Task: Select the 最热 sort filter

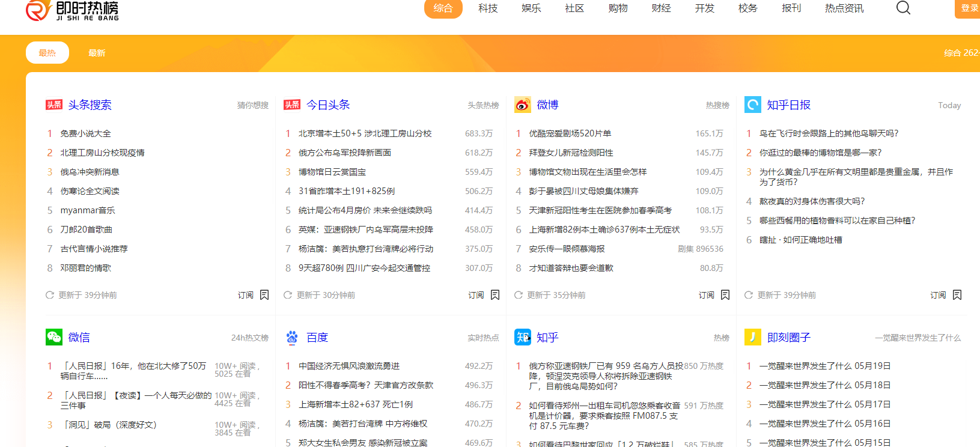Action: 47,53
